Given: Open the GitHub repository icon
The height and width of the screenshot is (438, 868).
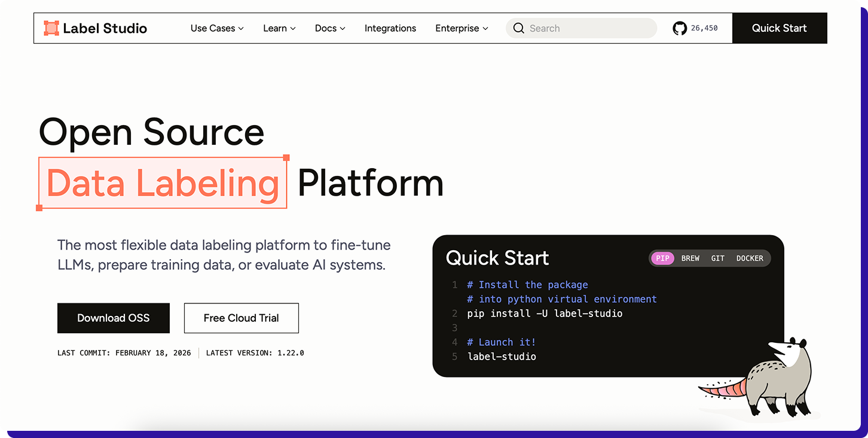Looking at the screenshot, I should pyautogui.click(x=680, y=28).
